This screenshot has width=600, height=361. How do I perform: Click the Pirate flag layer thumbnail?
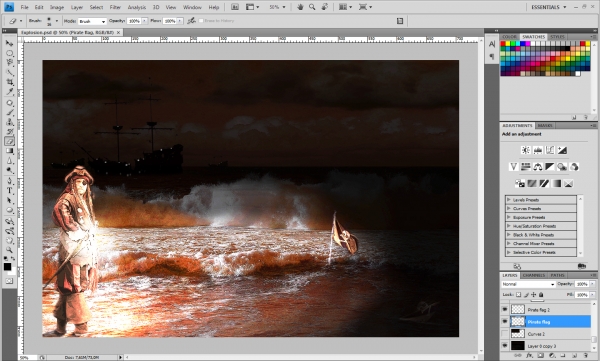(518, 321)
